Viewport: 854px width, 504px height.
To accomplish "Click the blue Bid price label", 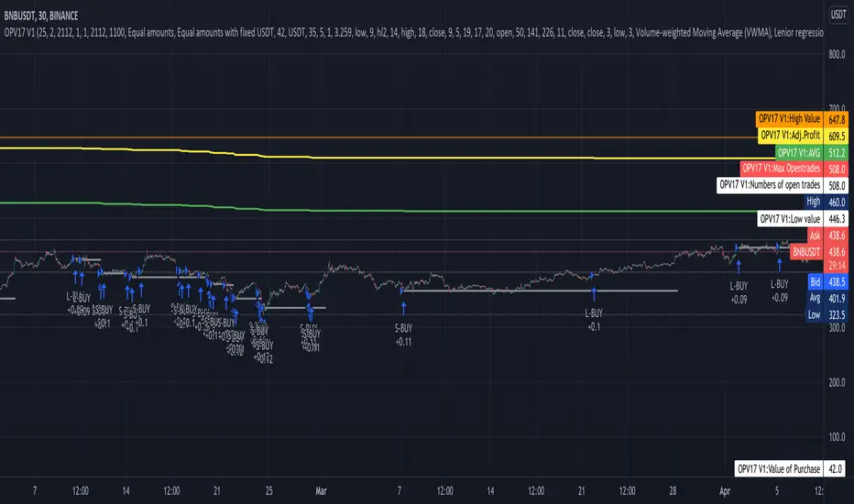I will coord(827,281).
